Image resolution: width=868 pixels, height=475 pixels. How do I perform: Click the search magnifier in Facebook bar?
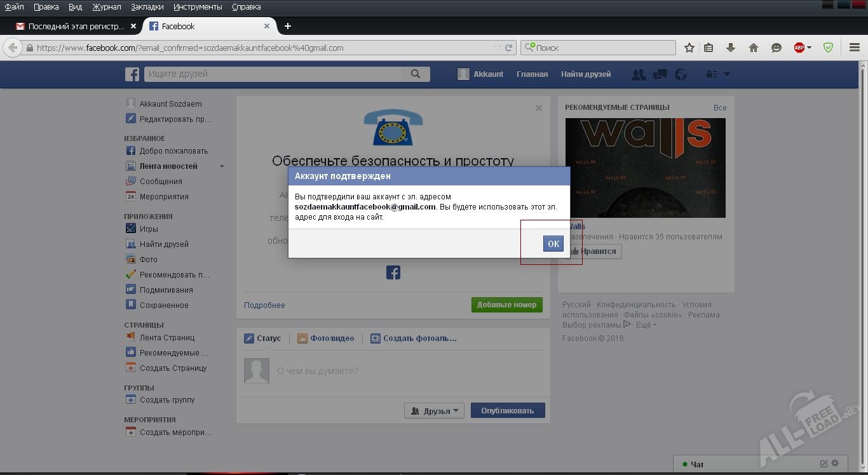click(x=416, y=74)
